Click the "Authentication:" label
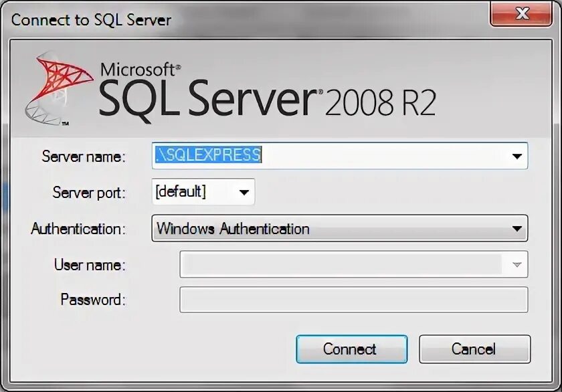Viewport: 562px width, 392px height. point(78,229)
